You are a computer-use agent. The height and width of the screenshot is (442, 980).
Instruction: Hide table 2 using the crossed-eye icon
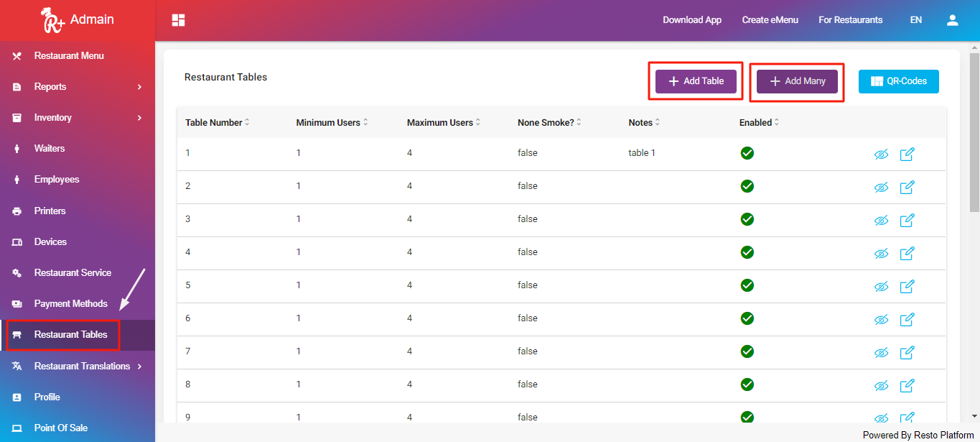[881, 187]
